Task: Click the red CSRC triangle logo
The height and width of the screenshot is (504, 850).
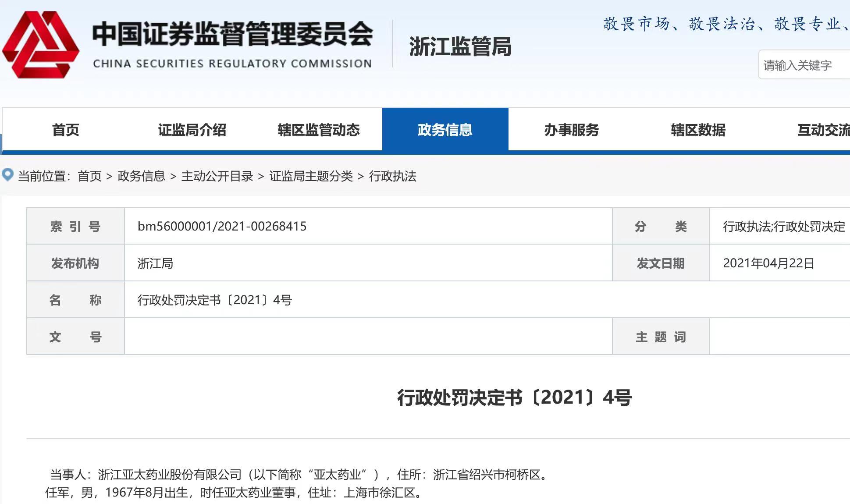Action: pyautogui.click(x=40, y=45)
